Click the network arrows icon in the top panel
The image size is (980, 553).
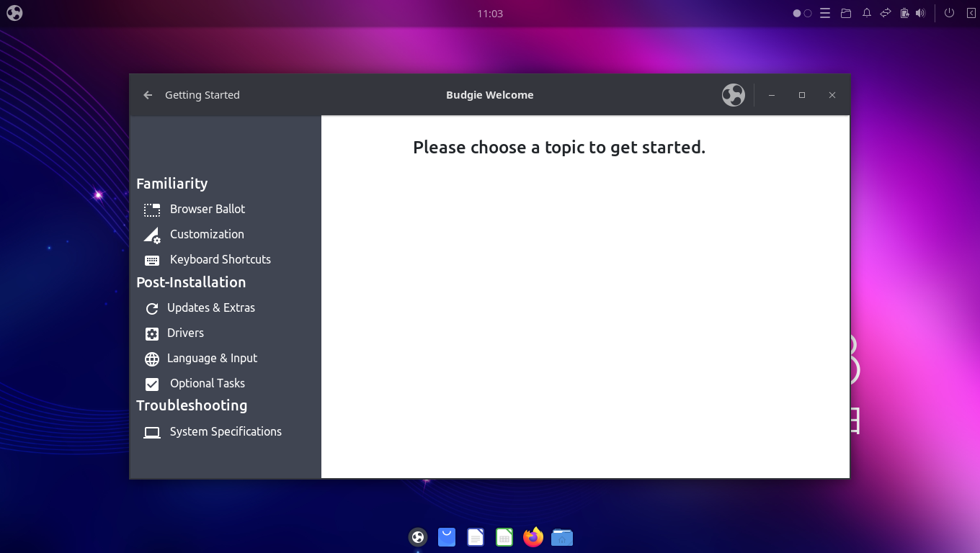tap(886, 13)
